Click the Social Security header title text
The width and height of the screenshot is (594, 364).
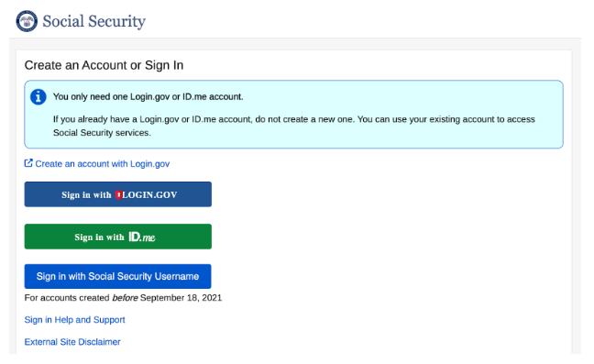pyautogui.click(x=93, y=21)
